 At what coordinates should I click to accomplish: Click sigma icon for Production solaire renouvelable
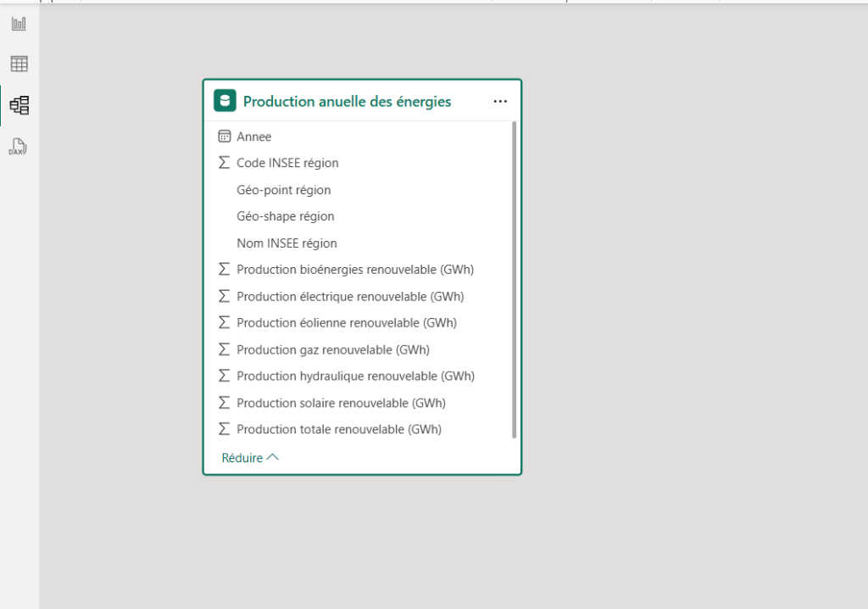coord(224,403)
